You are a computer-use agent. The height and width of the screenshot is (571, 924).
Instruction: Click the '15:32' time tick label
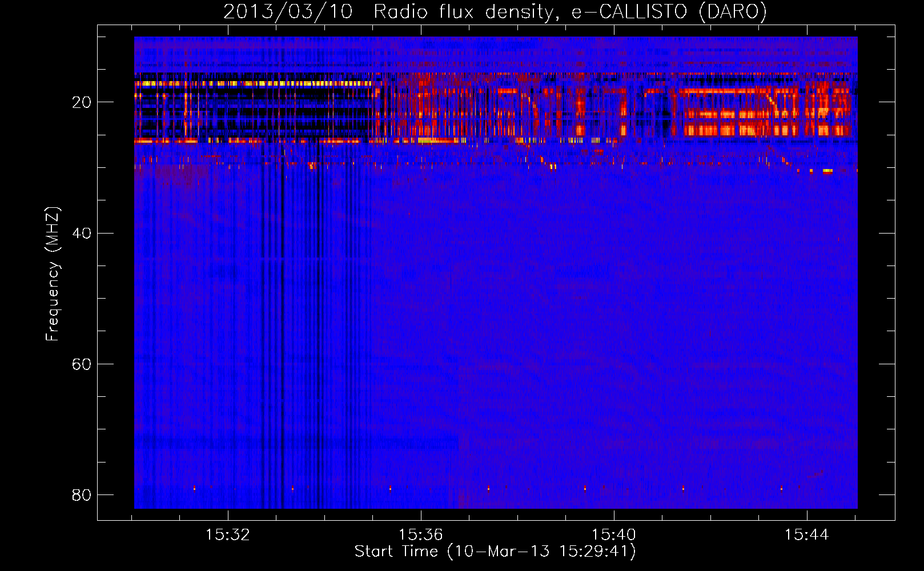tap(228, 535)
